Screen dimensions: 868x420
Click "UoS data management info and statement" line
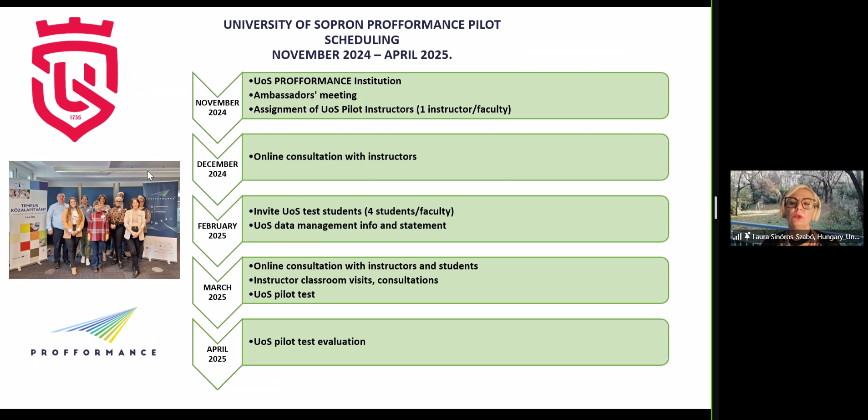(x=350, y=225)
